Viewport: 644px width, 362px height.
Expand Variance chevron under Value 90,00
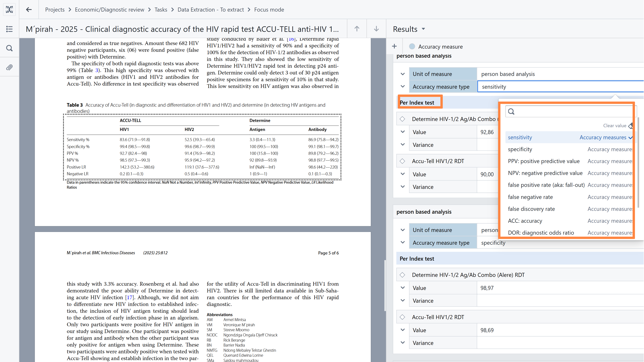402,187
